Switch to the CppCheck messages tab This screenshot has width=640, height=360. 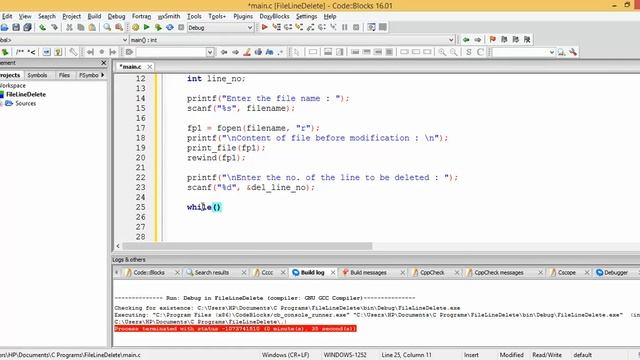[498, 272]
